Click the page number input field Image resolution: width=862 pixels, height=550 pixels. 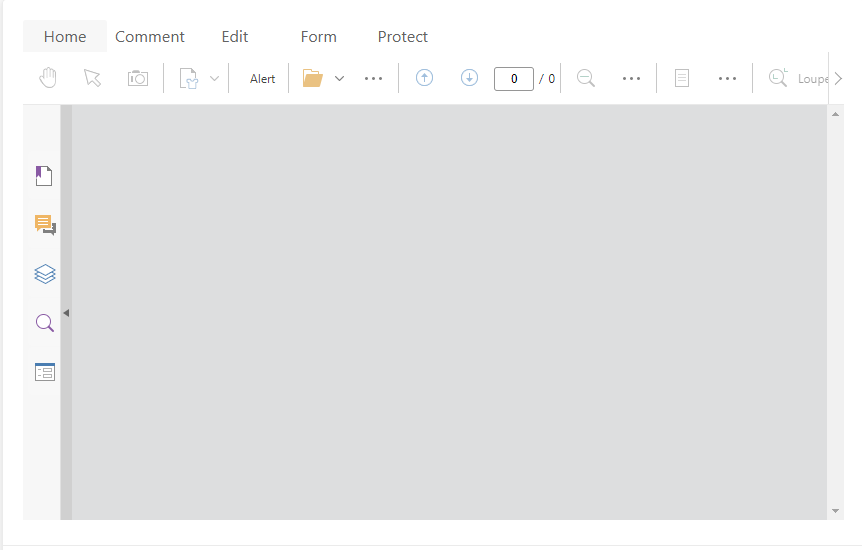pos(514,79)
